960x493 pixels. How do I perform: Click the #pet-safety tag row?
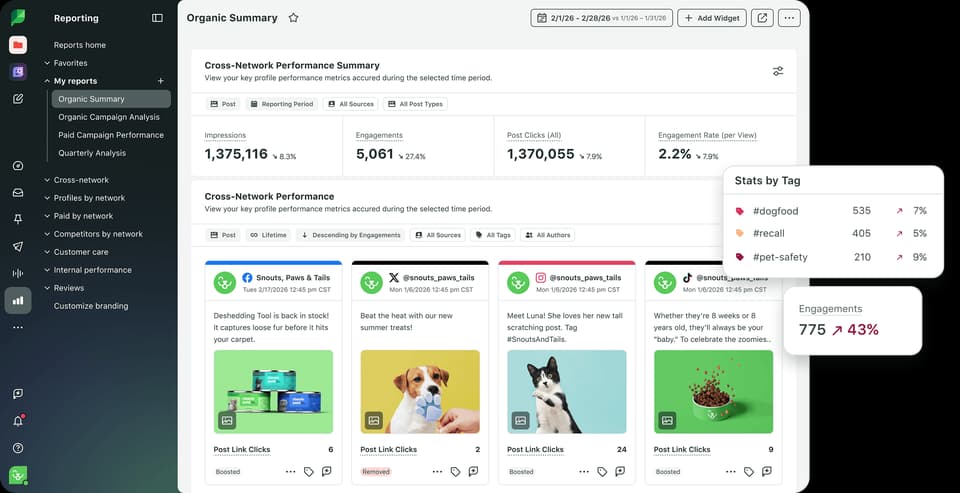point(833,257)
